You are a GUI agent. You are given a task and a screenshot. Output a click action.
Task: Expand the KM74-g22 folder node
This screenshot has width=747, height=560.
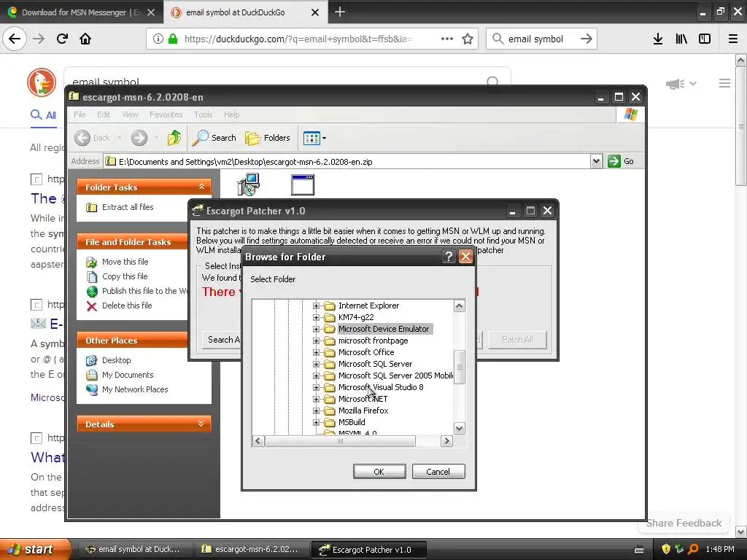point(316,317)
